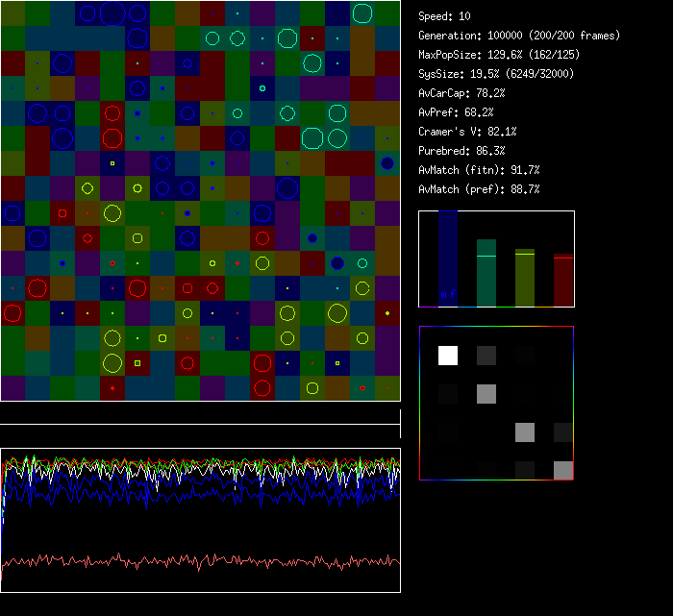Select the filled blue circle at grid's right edge
This screenshot has width=673, height=616.
tap(387, 163)
